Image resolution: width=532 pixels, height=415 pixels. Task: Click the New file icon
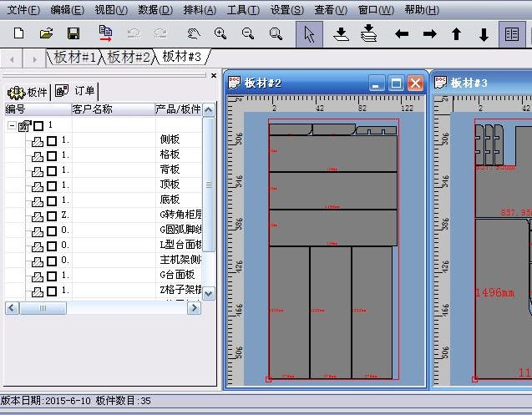(19, 34)
